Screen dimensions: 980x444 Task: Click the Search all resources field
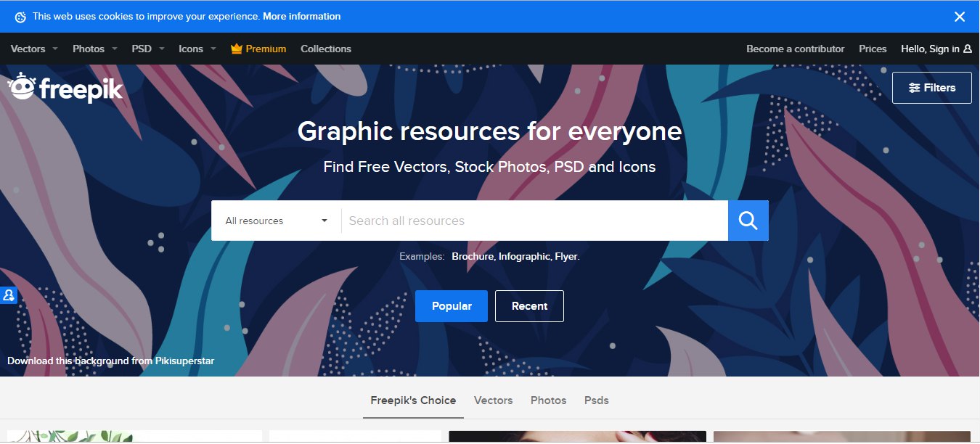coord(535,221)
